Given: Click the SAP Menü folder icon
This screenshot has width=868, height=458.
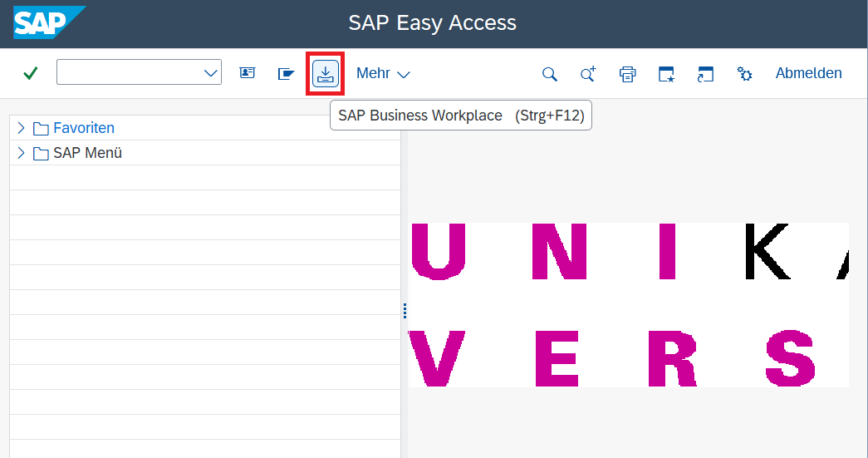Looking at the screenshot, I should click(x=41, y=154).
